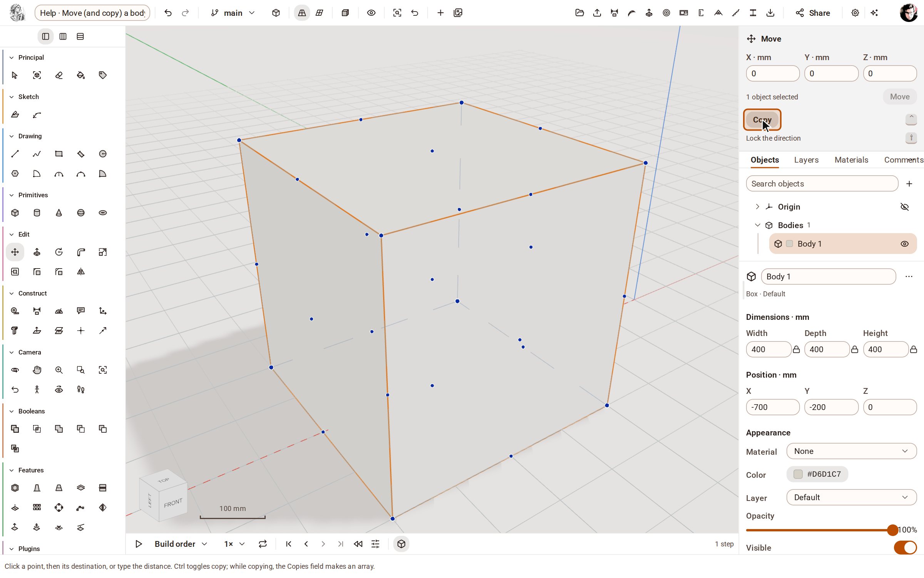Image resolution: width=924 pixels, height=578 pixels.
Task: Click the Move apply button
Action: [900, 97]
